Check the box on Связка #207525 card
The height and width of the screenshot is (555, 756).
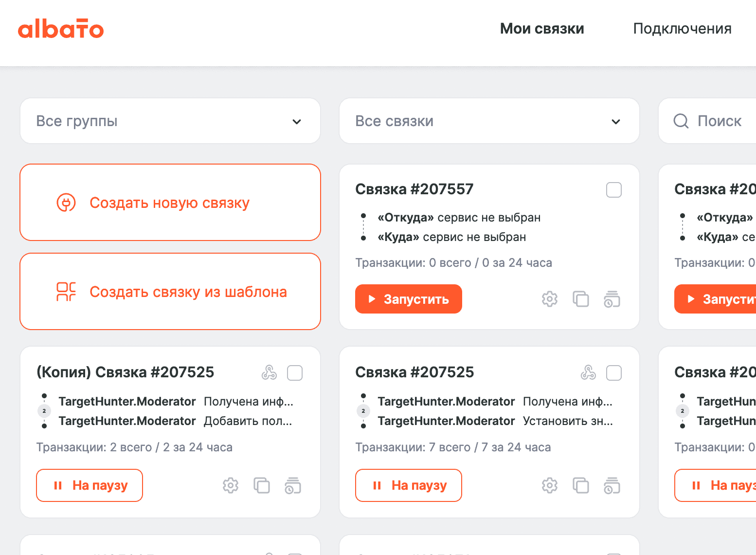click(x=613, y=373)
